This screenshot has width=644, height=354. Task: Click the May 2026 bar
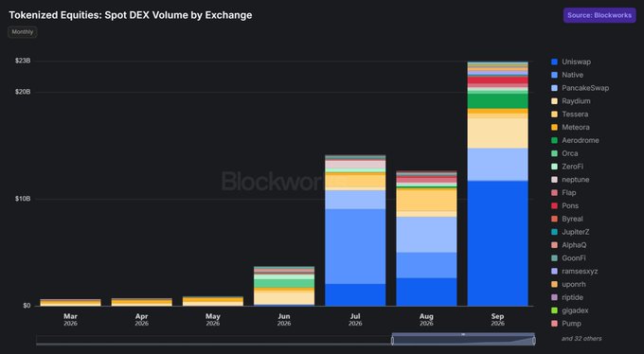[213, 301]
